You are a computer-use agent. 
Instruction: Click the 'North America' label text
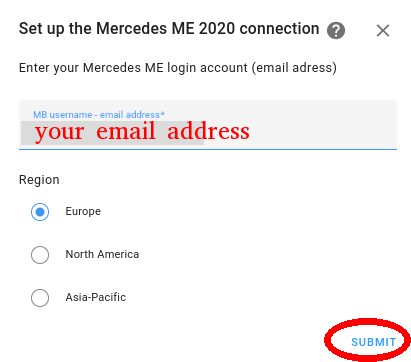[x=102, y=254]
